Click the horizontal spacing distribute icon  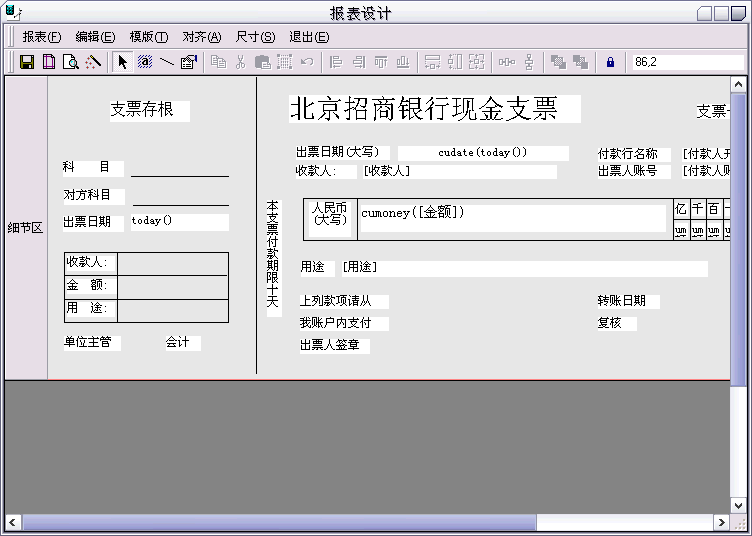click(x=506, y=62)
